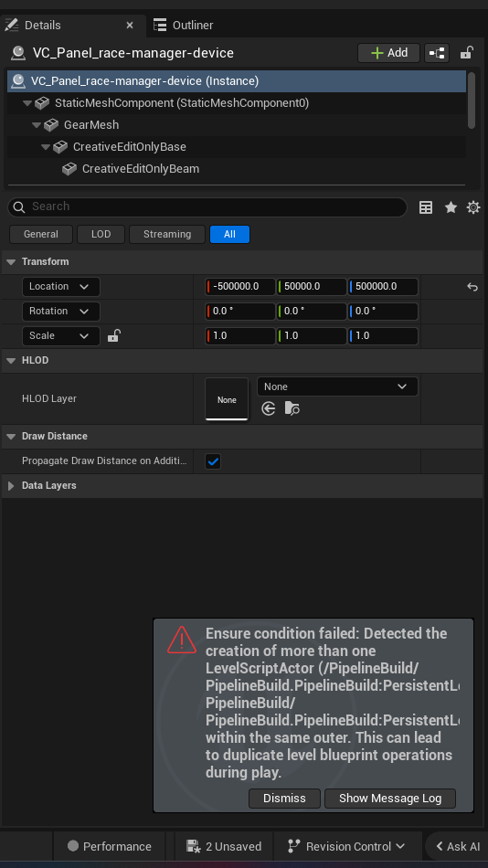488x868 pixels.
Task: Open the Scale type dropdown
Action: tap(60, 336)
